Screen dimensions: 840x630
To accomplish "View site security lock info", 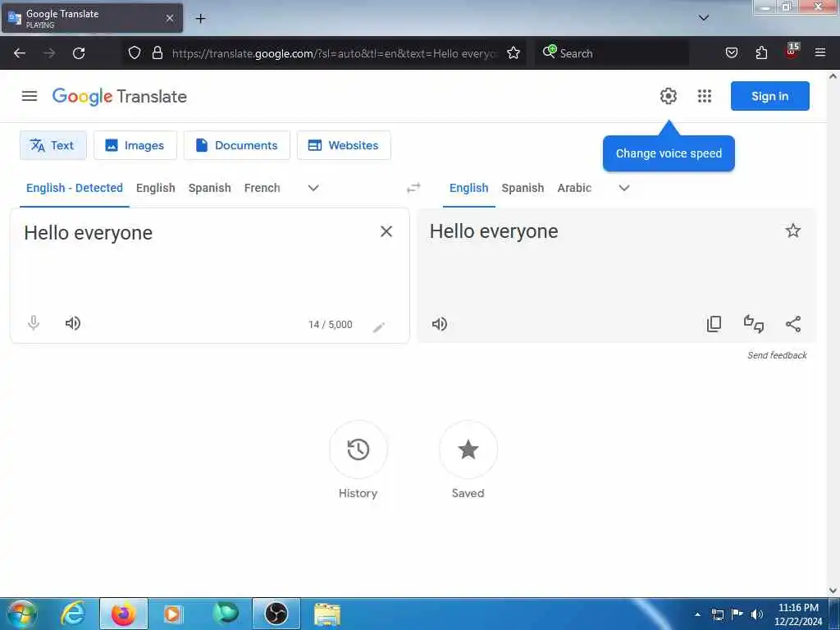I will click(157, 52).
